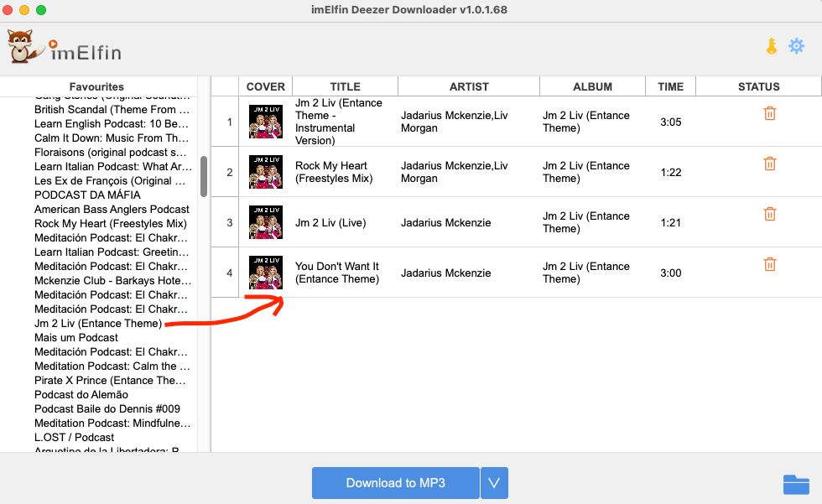This screenshot has width=822, height=504.
Task: Select Learn Italian Podcast: Greetin… entry
Action: click(x=111, y=252)
